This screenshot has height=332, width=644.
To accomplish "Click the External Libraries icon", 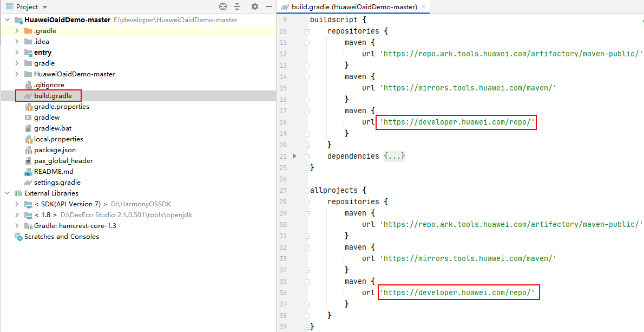I will tap(18, 193).
